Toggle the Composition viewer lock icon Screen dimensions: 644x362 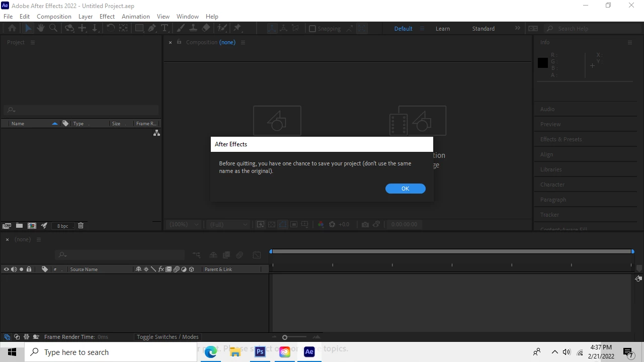click(x=179, y=42)
